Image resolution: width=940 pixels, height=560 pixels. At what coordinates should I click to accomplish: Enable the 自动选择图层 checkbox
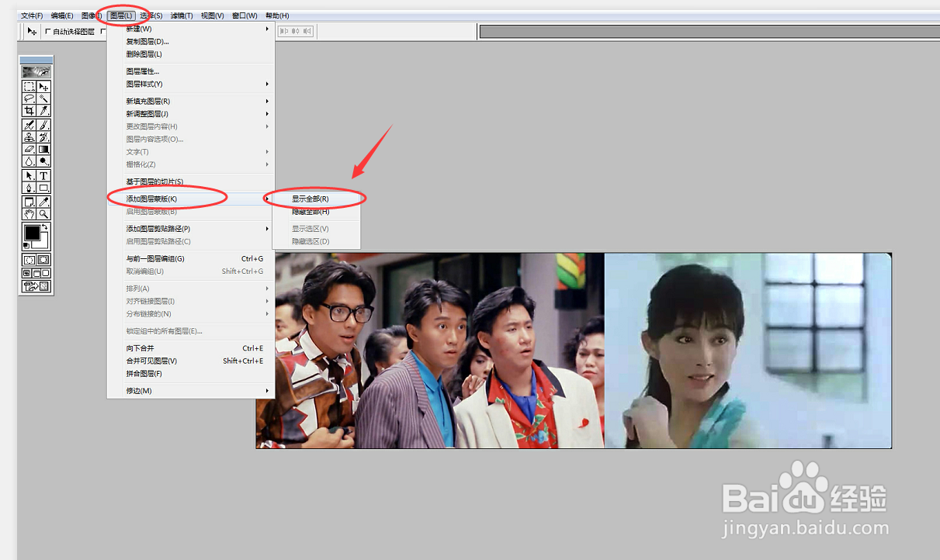coord(48,32)
